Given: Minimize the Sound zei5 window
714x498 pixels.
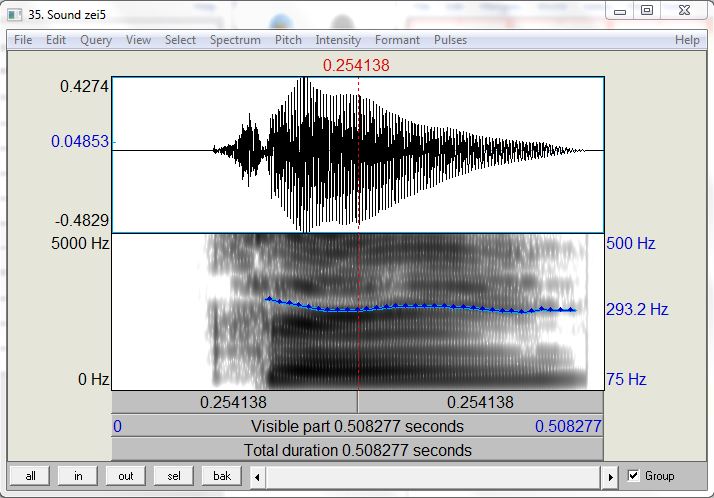Looking at the screenshot, I should 620,11.
